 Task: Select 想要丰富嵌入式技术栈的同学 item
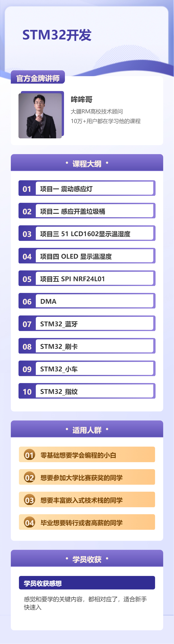[x=87, y=500]
